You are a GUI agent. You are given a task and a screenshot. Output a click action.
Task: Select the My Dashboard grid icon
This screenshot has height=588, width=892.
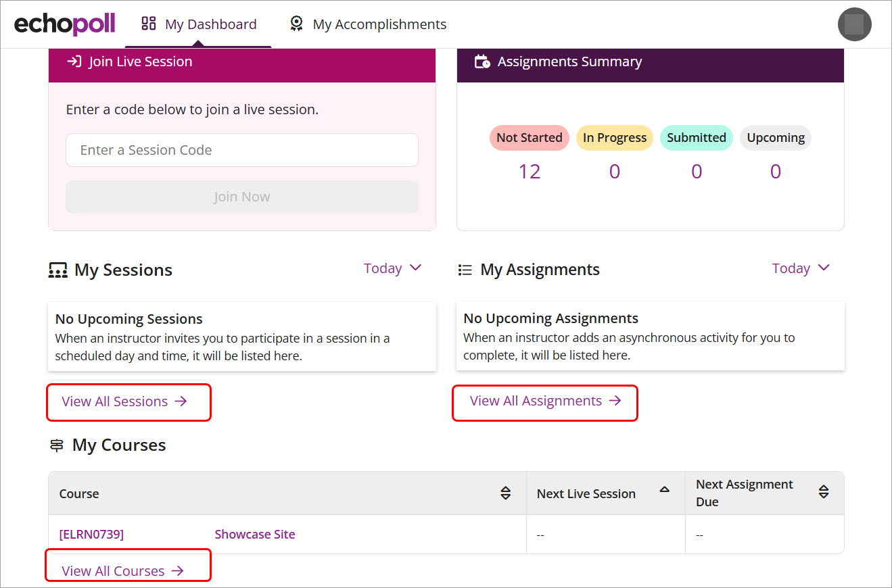coord(147,22)
